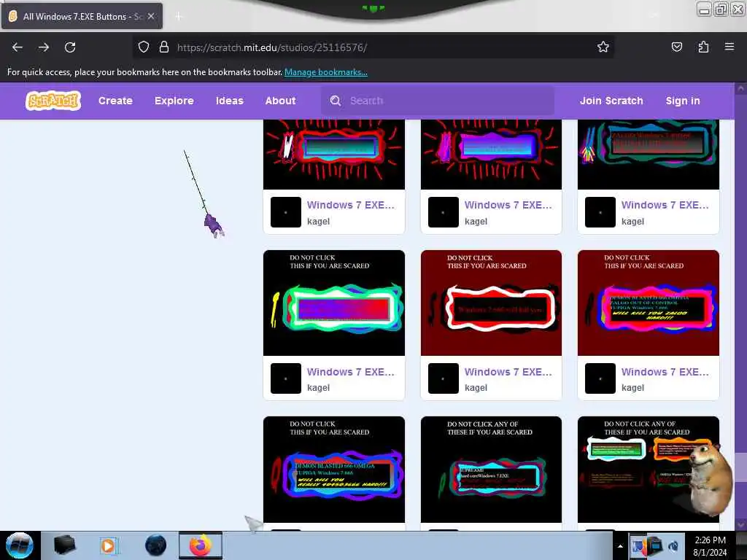Open the green wavy-bordered button project thumbnail
The height and width of the screenshot is (560, 747).
334,303
